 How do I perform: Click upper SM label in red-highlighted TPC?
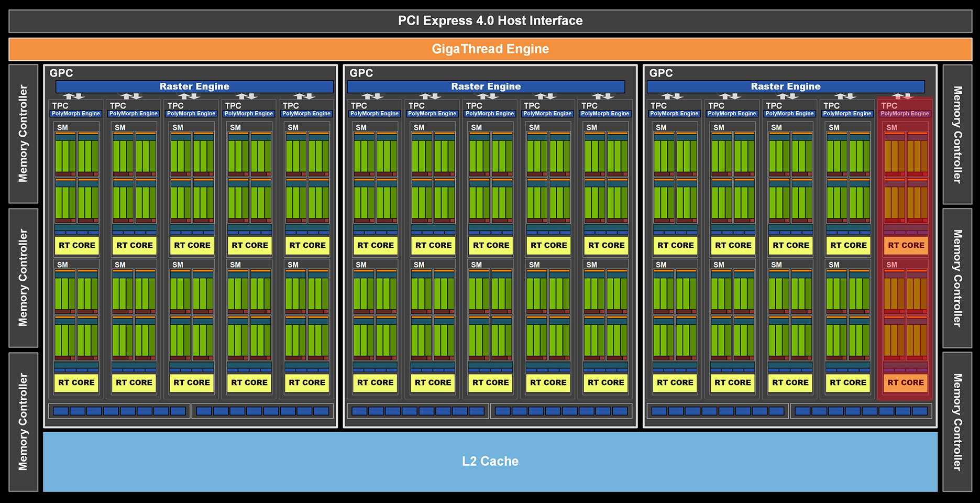click(891, 127)
